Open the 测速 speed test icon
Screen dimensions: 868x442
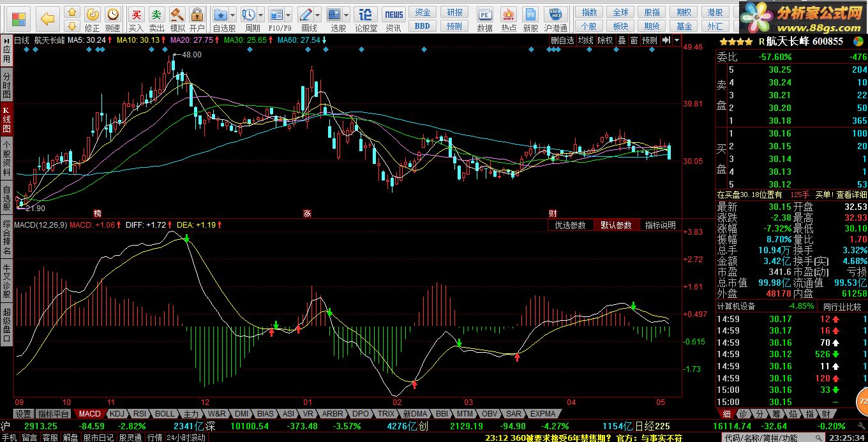[x=112, y=19]
